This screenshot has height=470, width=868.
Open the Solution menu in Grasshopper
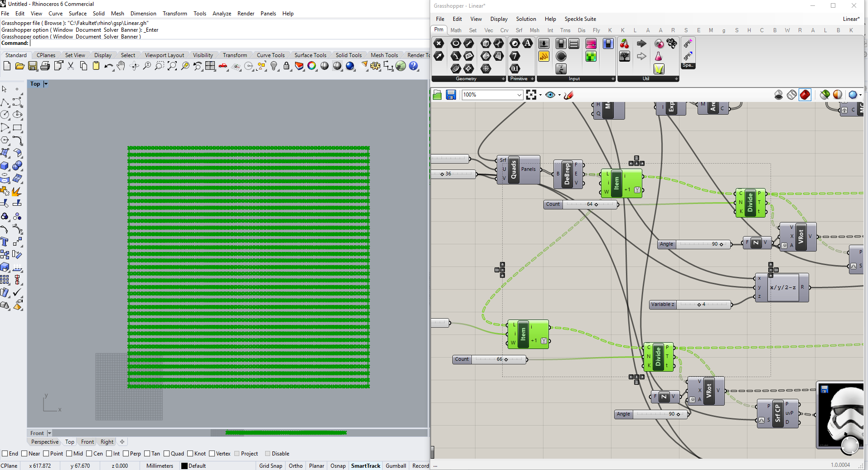[x=526, y=19]
